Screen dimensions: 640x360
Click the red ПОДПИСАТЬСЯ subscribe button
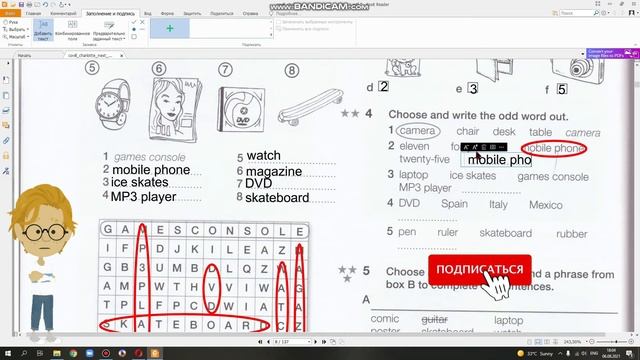coord(480,270)
